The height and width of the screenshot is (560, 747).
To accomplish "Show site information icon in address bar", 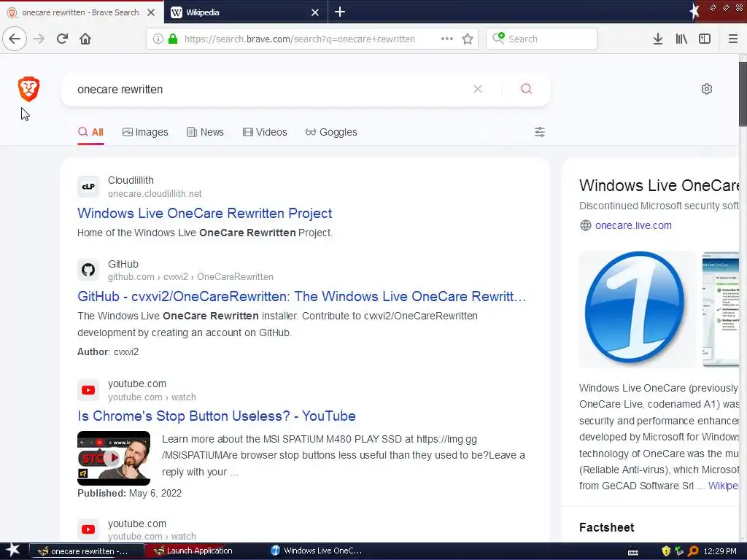I will click(158, 39).
